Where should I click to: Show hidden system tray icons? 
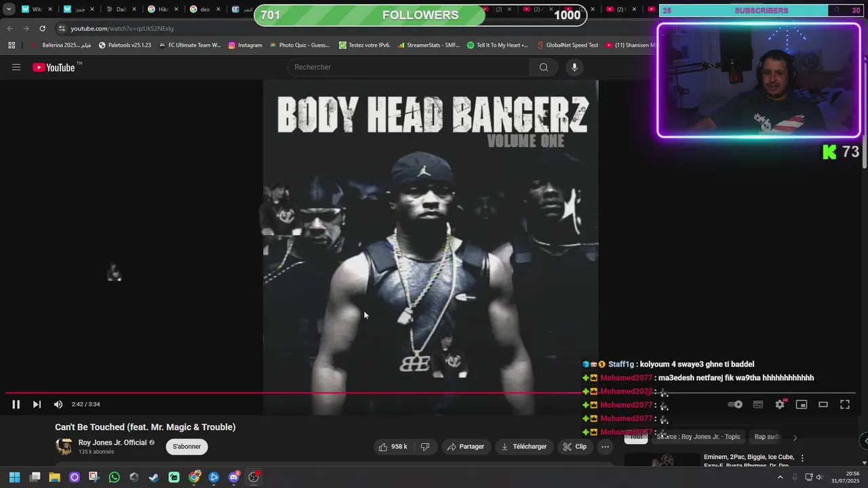coord(780,477)
